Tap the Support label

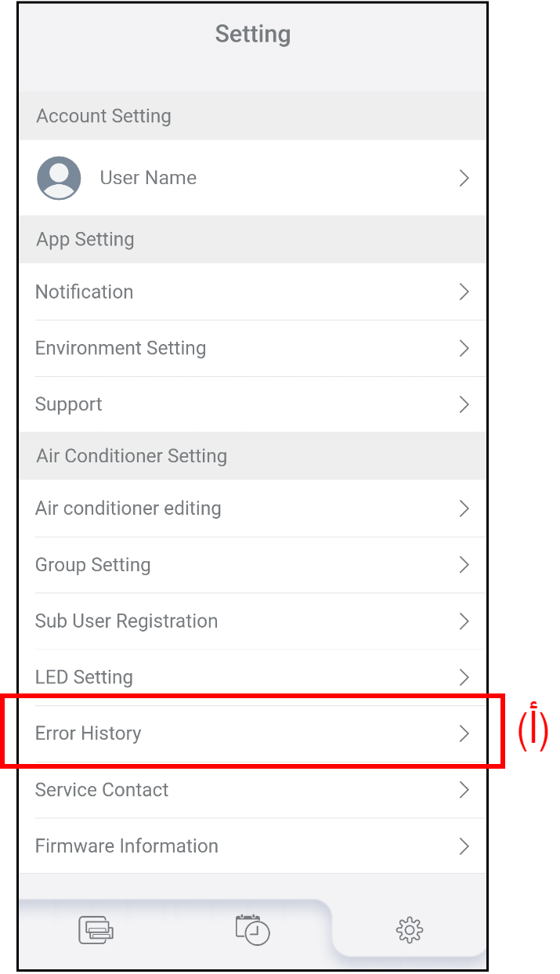(69, 404)
